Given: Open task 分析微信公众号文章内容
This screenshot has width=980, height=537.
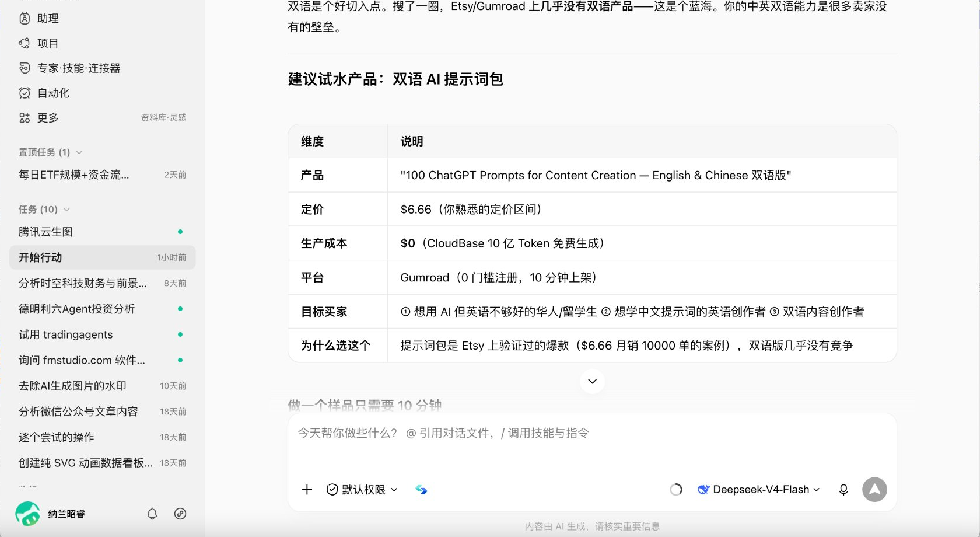Looking at the screenshot, I should point(102,412).
